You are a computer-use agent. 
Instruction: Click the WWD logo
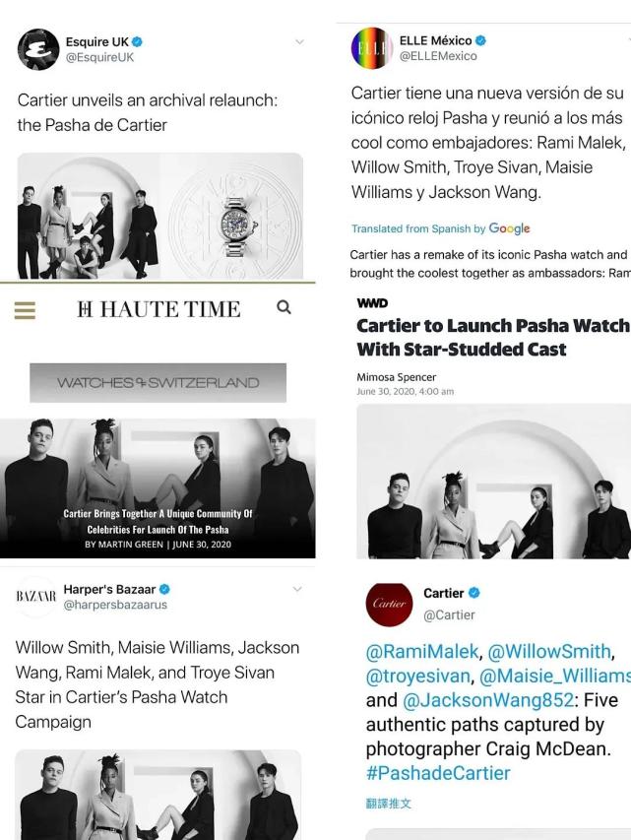pos(372,303)
